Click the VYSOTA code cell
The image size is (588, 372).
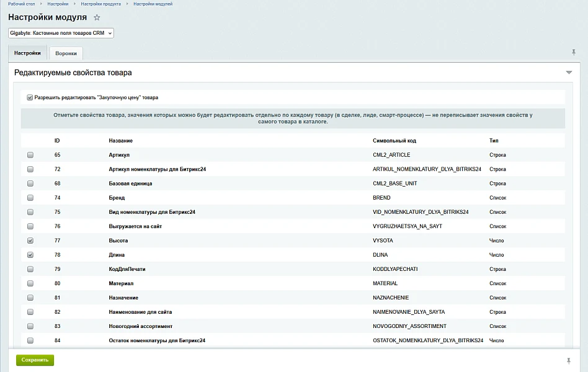383,241
